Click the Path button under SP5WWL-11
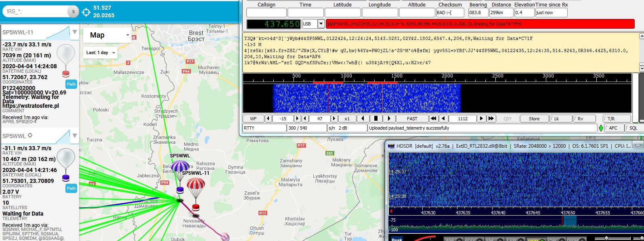Screen dimensions: 644x241 [71, 84]
